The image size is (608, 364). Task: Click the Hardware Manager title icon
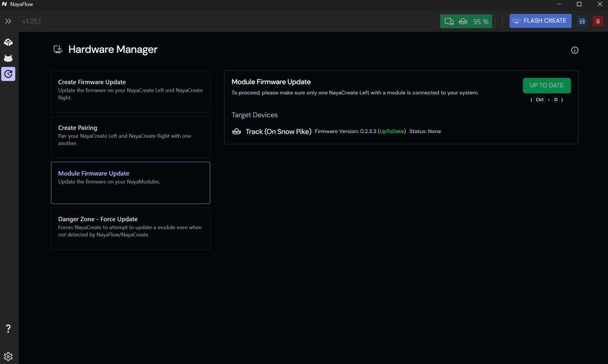(58, 49)
